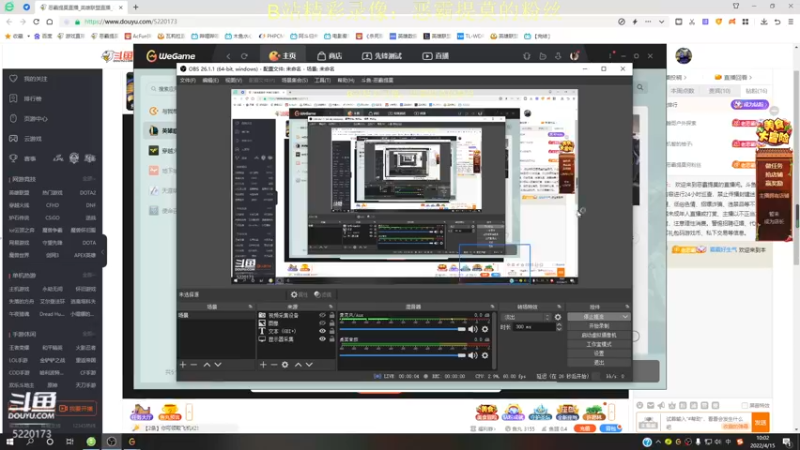Pop out the OBS controls dock
Image resolution: width=800 pixels, height=450 pixels.
click(x=627, y=307)
